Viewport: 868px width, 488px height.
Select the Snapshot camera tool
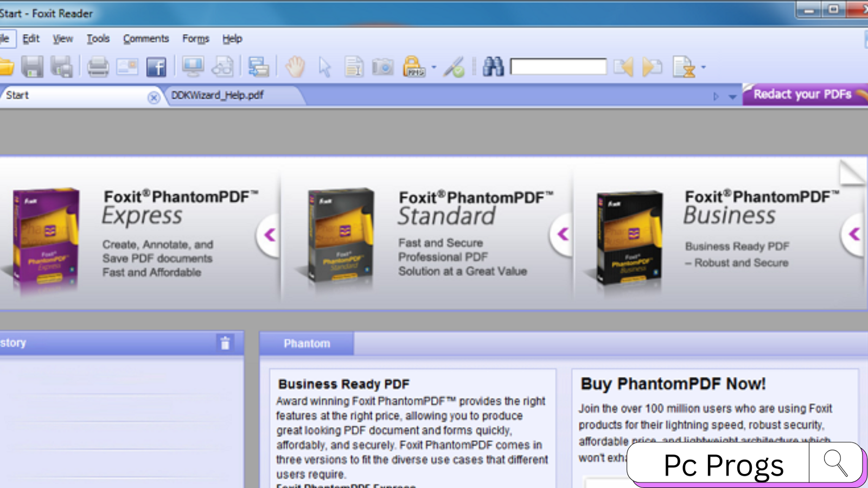pyautogui.click(x=382, y=67)
